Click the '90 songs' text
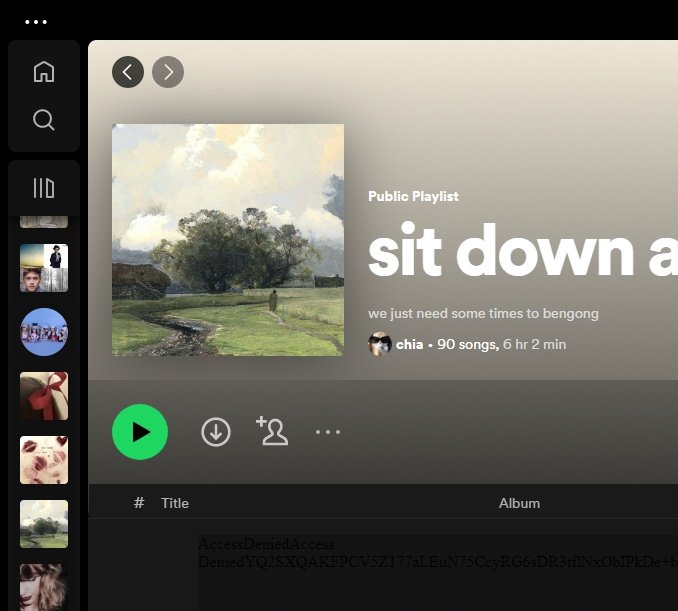This screenshot has width=678, height=611. tap(468, 344)
